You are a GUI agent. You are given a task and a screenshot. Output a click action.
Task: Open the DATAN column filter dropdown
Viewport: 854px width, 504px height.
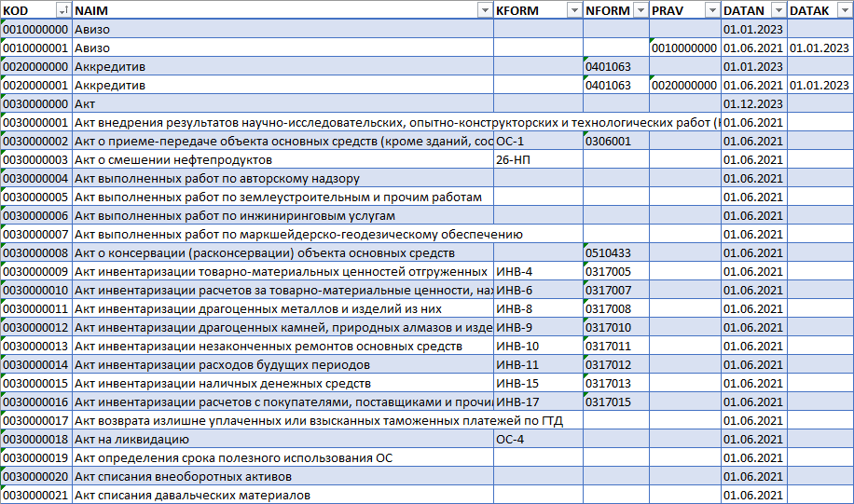point(778,10)
